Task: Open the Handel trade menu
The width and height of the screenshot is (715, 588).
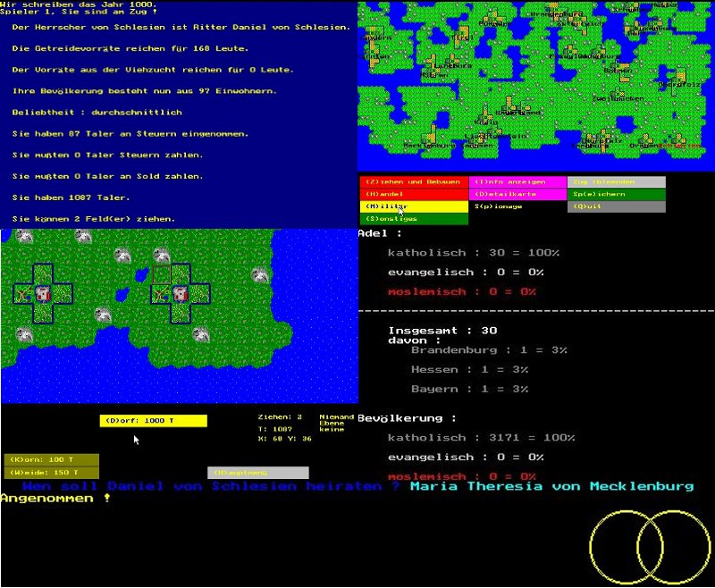Action: pyautogui.click(x=414, y=194)
